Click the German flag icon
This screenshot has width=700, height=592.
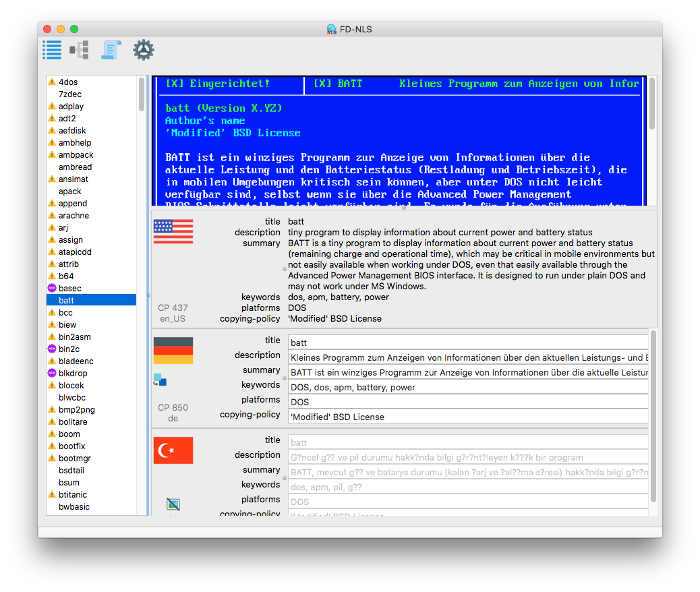pos(173,351)
